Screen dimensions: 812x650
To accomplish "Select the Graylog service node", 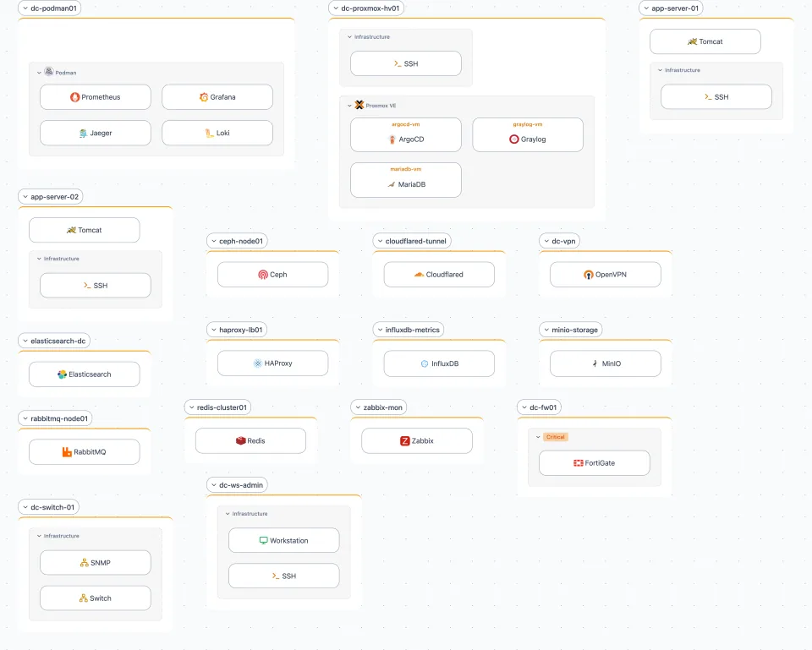I will click(x=528, y=134).
